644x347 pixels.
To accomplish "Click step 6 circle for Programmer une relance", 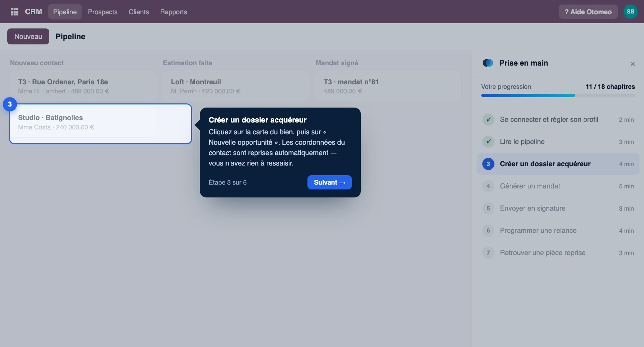I will tap(488, 231).
